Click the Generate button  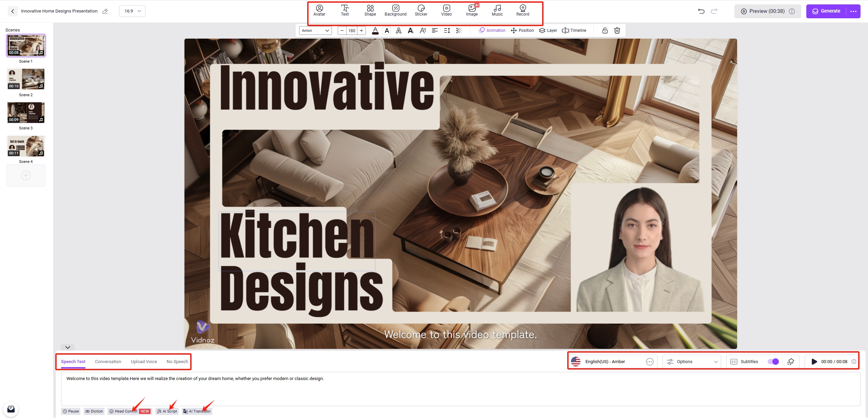click(x=827, y=10)
